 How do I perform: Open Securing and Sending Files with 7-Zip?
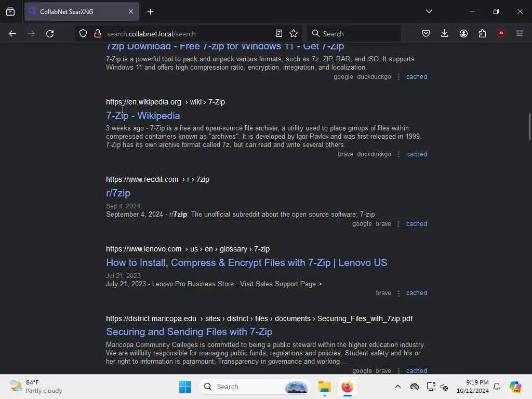point(189,332)
